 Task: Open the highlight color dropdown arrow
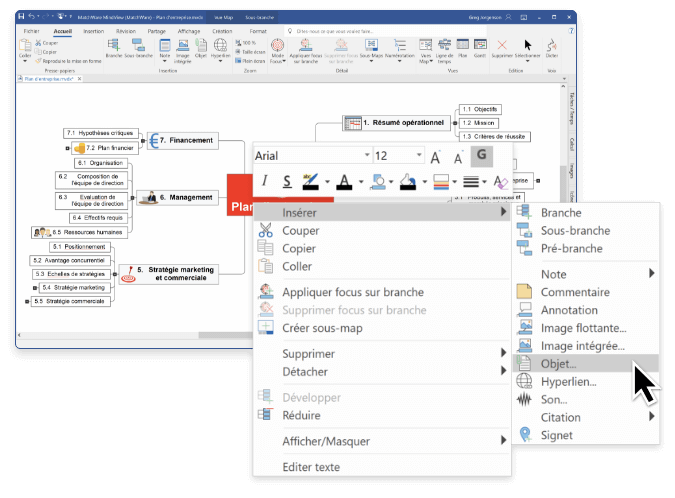(x=327, y=182)
